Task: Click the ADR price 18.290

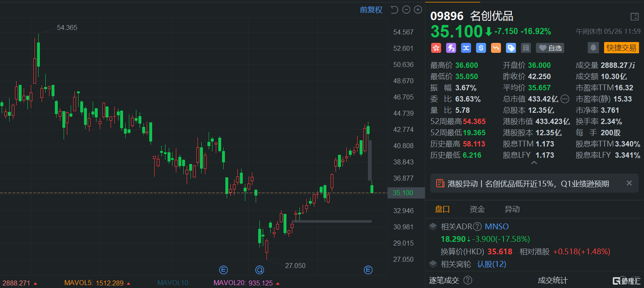Action: [453, 239]
